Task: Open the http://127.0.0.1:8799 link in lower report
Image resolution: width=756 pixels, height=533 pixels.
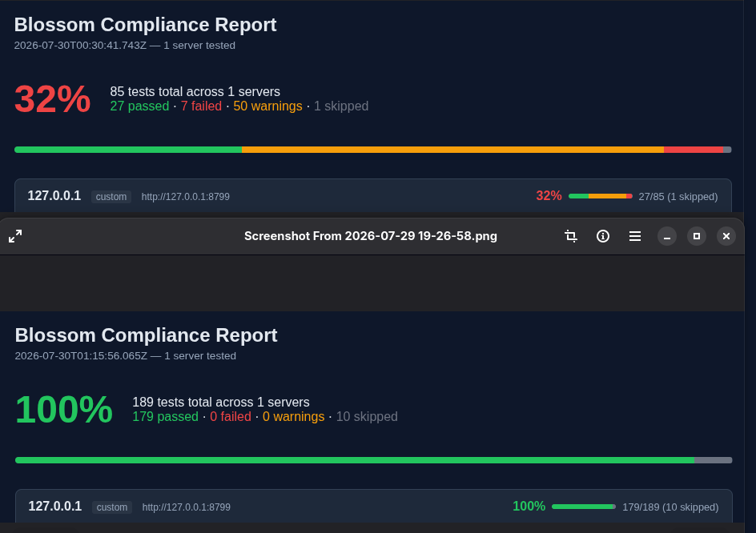Action: click(186, 507)
